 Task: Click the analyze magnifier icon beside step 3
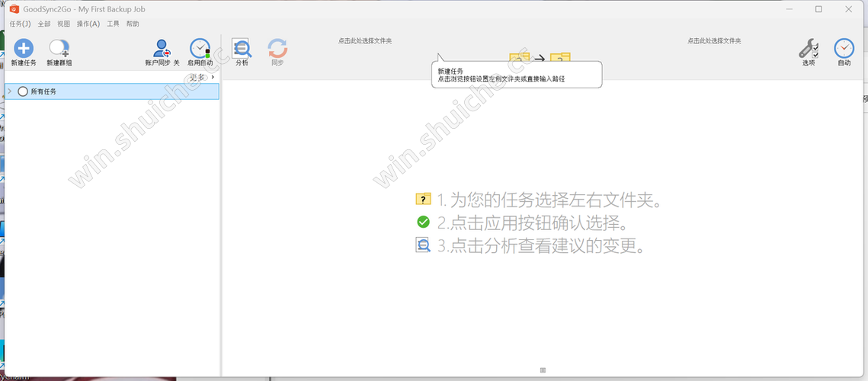point(424,245)
